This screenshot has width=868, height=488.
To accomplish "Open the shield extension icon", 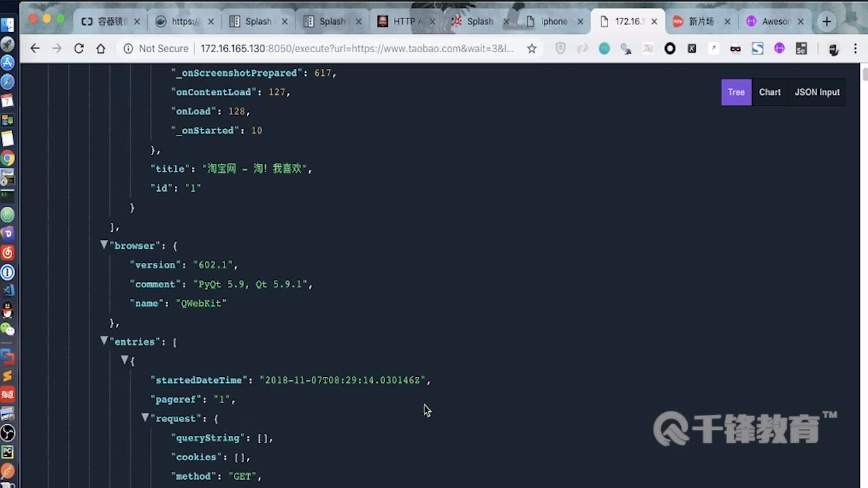I will [x=561, y=49].
